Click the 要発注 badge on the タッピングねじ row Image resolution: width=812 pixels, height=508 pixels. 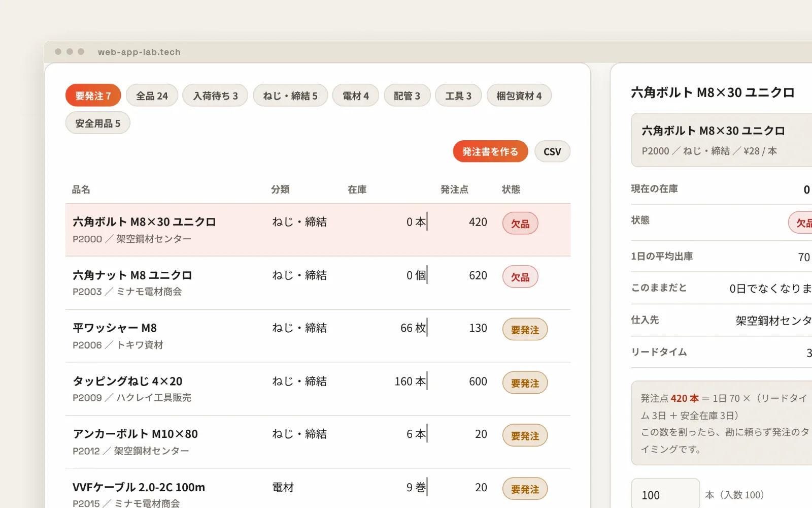click(x=525, y=383)
